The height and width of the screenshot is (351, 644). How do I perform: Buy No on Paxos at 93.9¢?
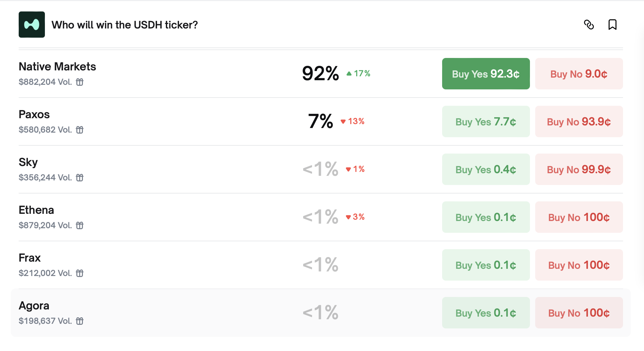tap(578, 121)
